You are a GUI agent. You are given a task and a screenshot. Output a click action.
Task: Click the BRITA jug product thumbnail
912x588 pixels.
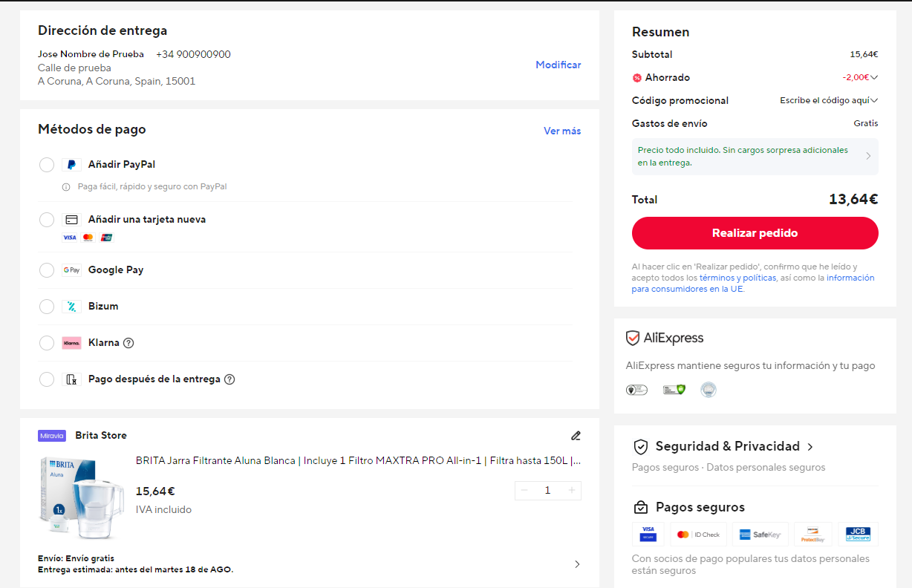[x=81, y=497]
